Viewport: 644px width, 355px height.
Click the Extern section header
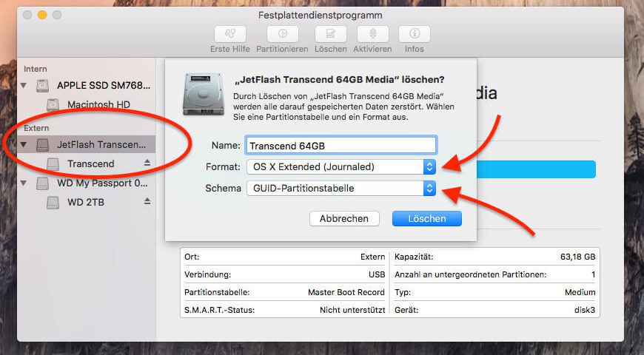click(x=36, y=128)
